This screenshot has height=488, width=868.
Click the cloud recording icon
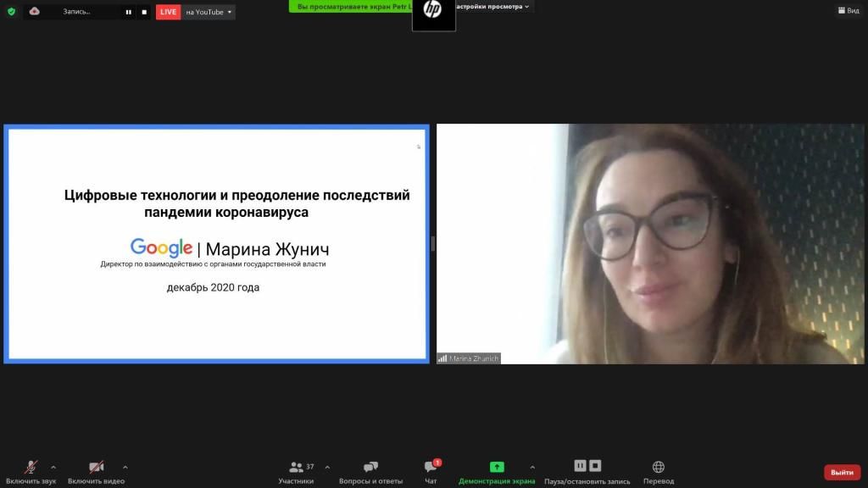(x=34, y=11)
